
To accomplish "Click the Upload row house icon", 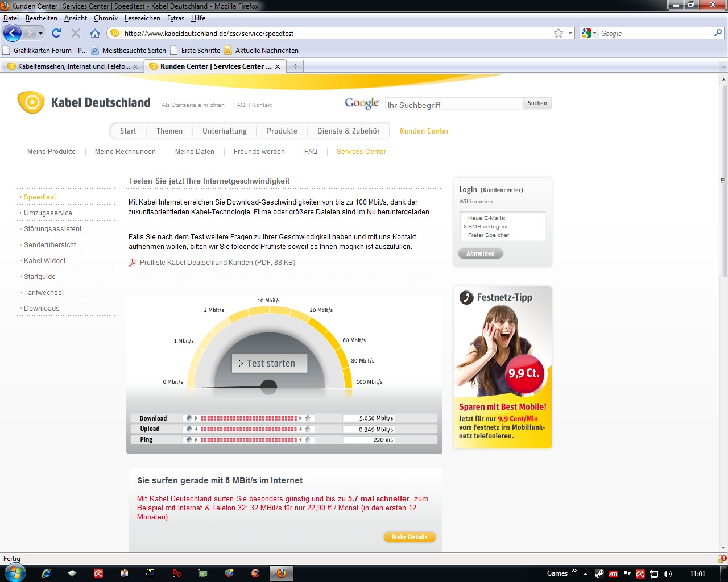I will pyautogui.click(x=308, y=429).
